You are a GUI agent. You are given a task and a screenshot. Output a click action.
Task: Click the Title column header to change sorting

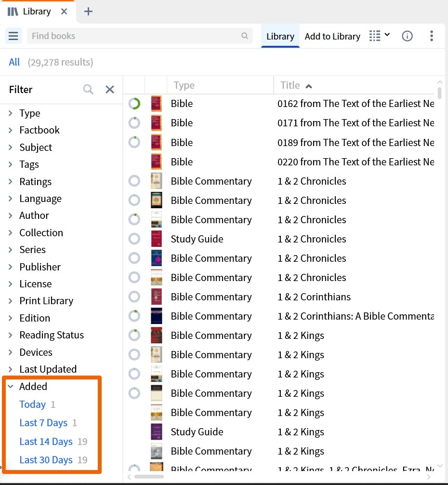(x=290, y=85)
